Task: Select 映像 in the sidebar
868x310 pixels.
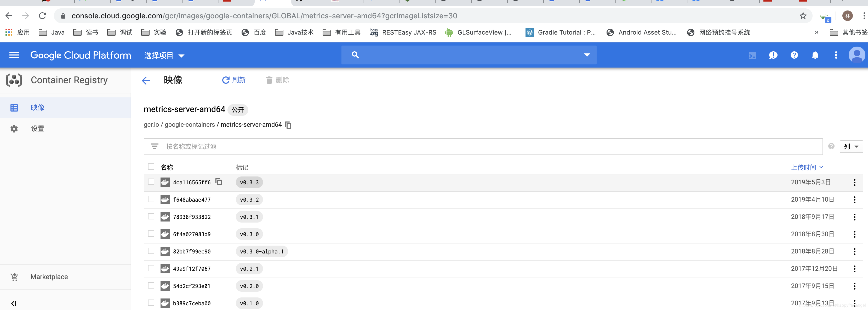Action: click(65, 108)
